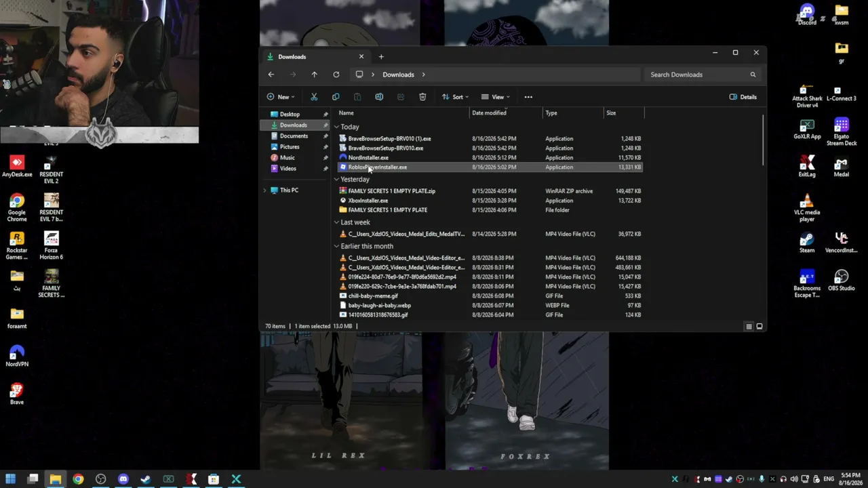This screenshot has height=488, width=868.
Task: Open the OBS Studio desktop shortcut
Action: (x=842, y=281)
